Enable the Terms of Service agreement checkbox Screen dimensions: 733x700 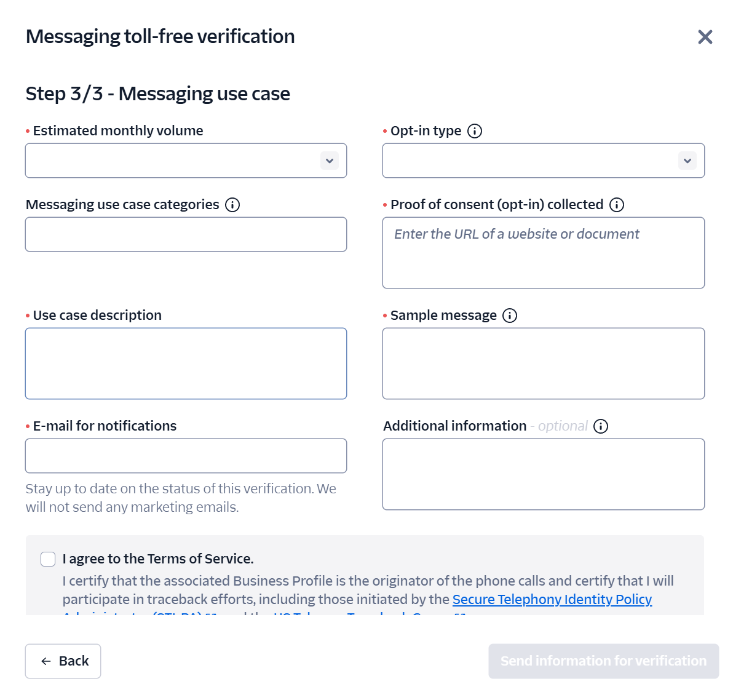[47, 559]
